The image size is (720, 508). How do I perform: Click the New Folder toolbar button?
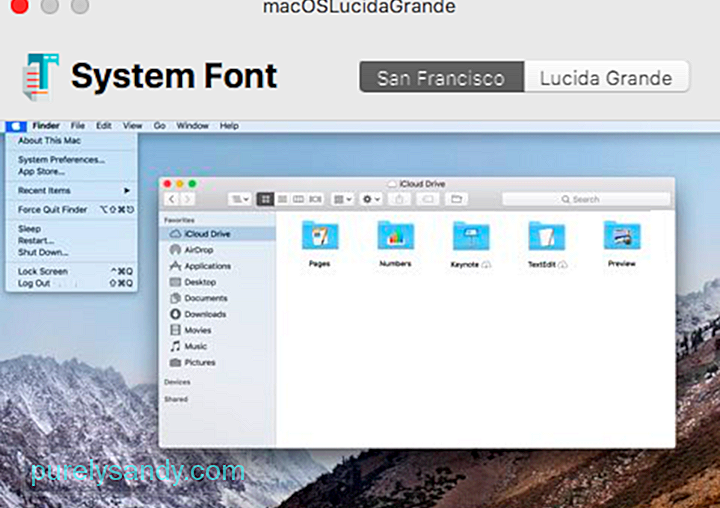pyautogui.click(x=456, y=199)
